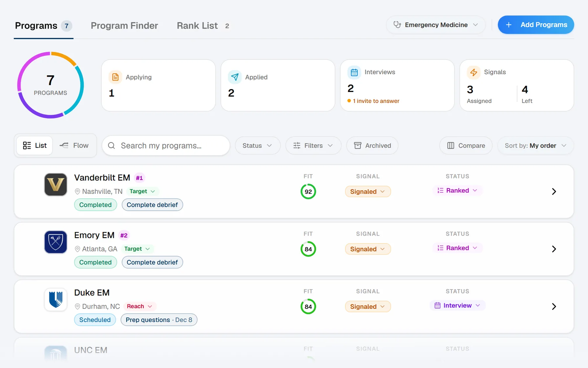The image size is (588, 368).
Task: Click the Add Programs button
Action: coord(536,25)
